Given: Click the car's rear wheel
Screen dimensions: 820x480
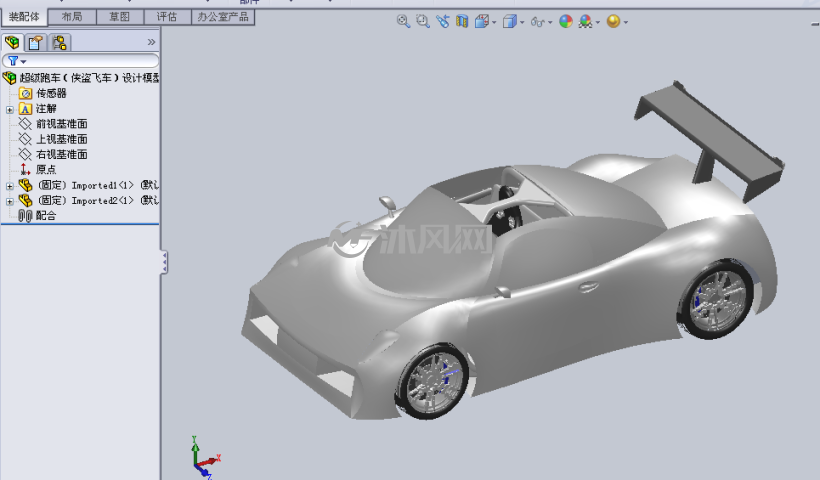Looking at the screenshot, I should point(716,299).
